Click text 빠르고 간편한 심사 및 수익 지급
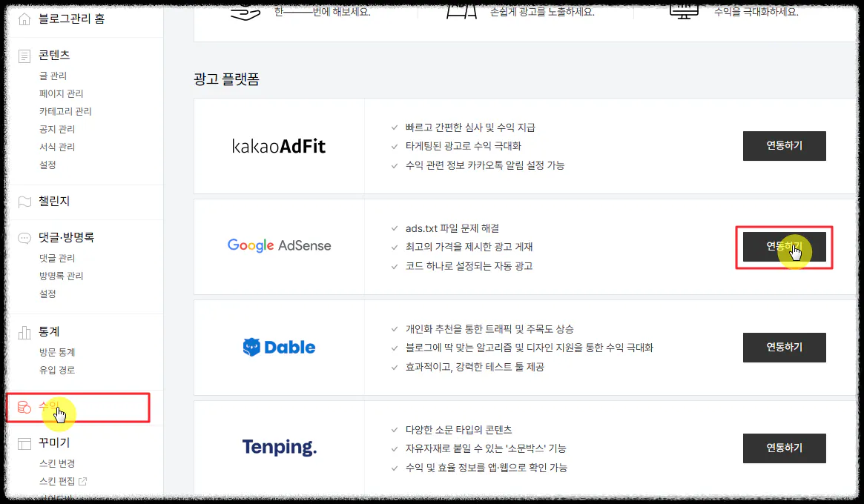Viewport: 864px width, 504px height. pyautogui.click(x=470, y=127)
